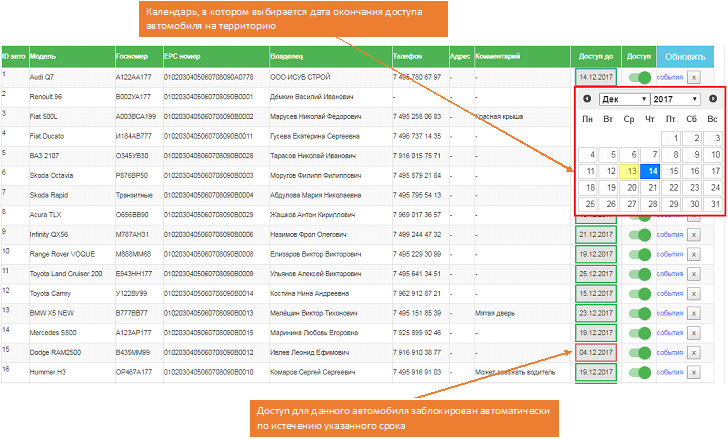Disable access for Infinity QX56
Image resolution: width=728 pixels, height=439 pixels.
pyautogui.click(x=640, y=235)
